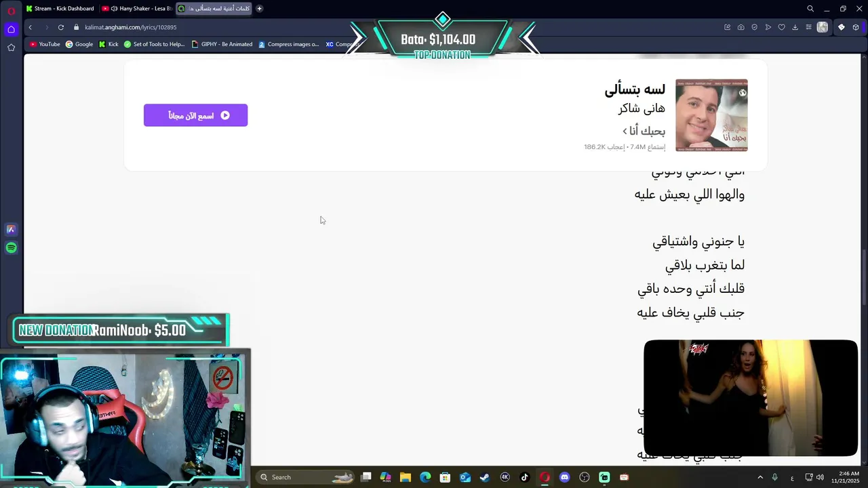Show hidden system tray icons chevron
Screen dimensions: 868x488
click(760, 477)
